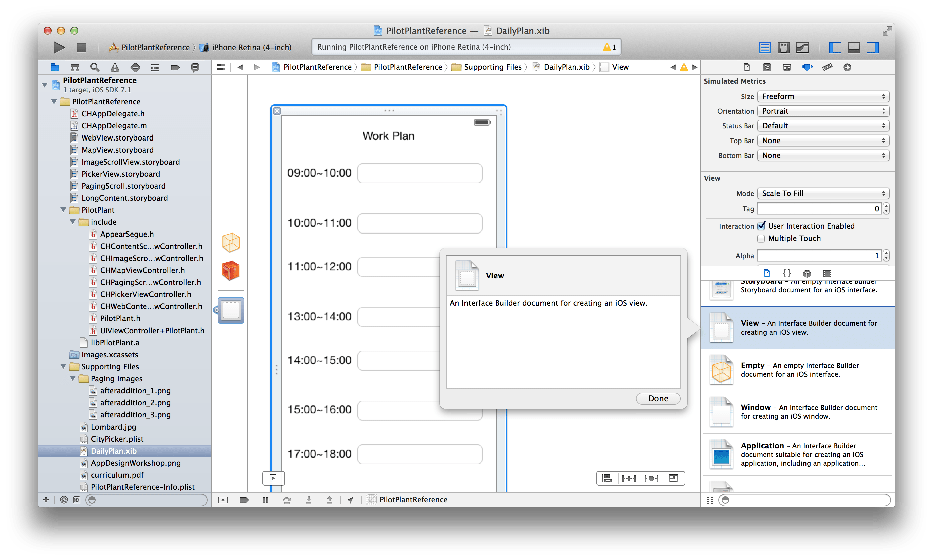The width and height of the screenshot is (933, 560).
Task: Select the View object in the dock
Action: point(231,310)
